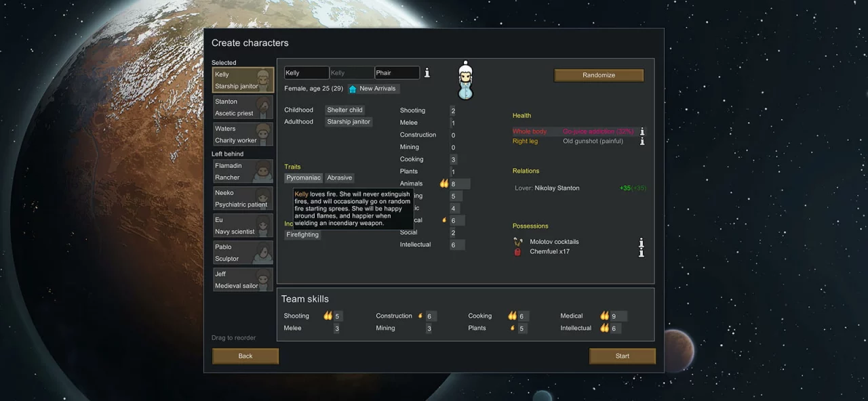Click flame icon beside Team skills Intellectual
The width and height of the screenshot is (868, 401).
pos(605,328)
